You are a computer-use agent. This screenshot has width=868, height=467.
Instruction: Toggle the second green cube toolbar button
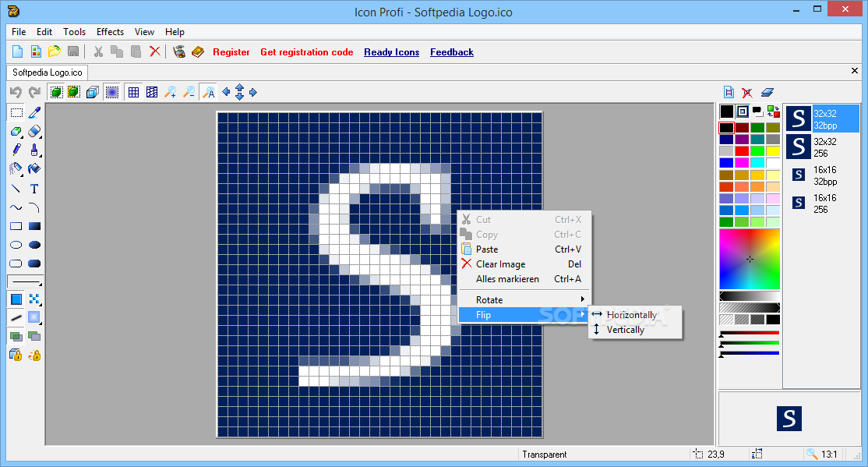[73, 93]
